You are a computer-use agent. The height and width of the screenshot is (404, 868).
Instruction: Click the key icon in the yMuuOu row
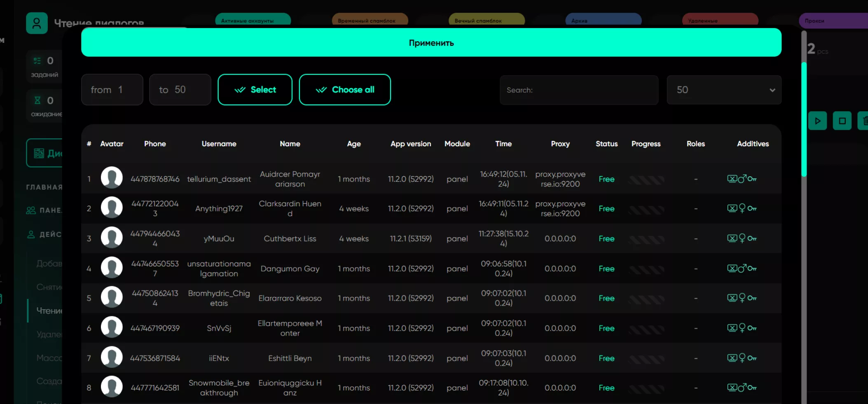point(752,238)
